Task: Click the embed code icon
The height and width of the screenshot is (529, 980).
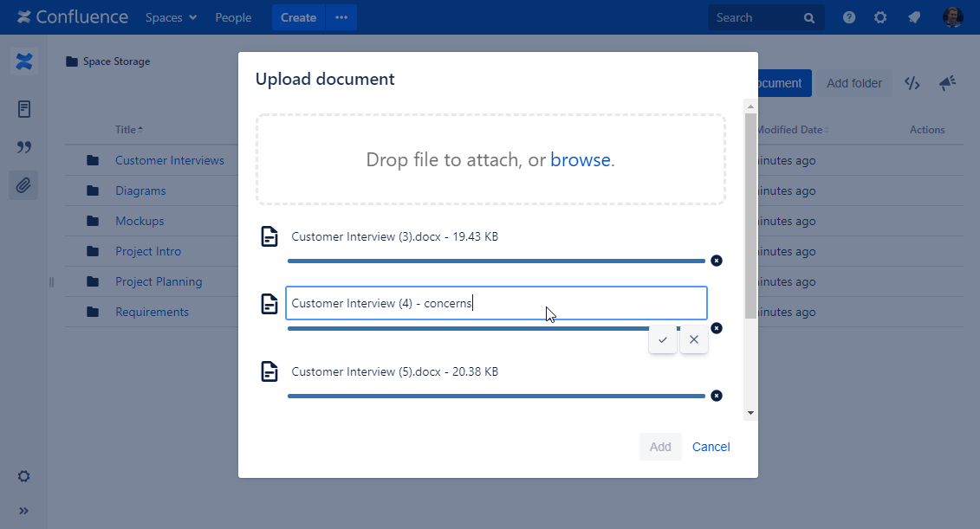Action: click(x=912, y=83)
